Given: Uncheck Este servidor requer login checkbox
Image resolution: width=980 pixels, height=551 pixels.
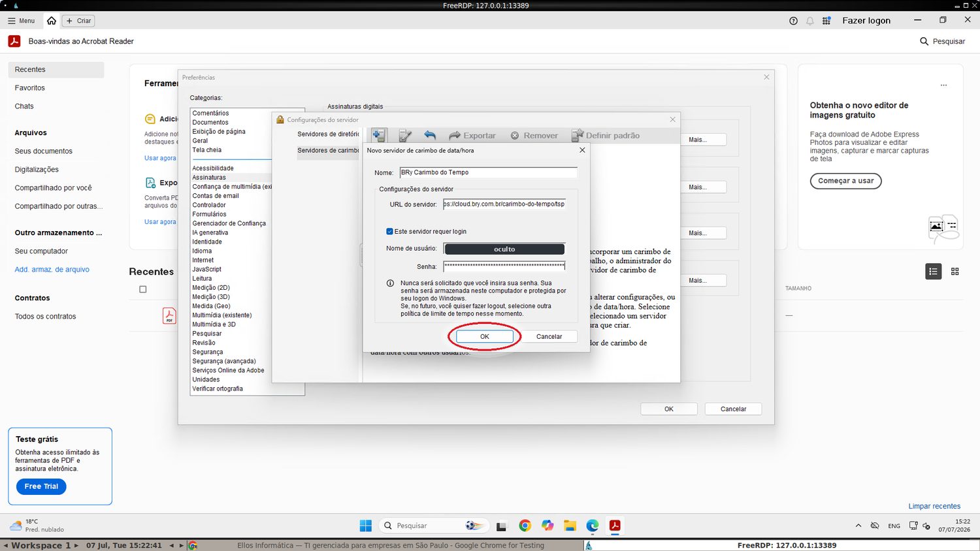Looking at the screenshot, I should [x=389, y=231].
